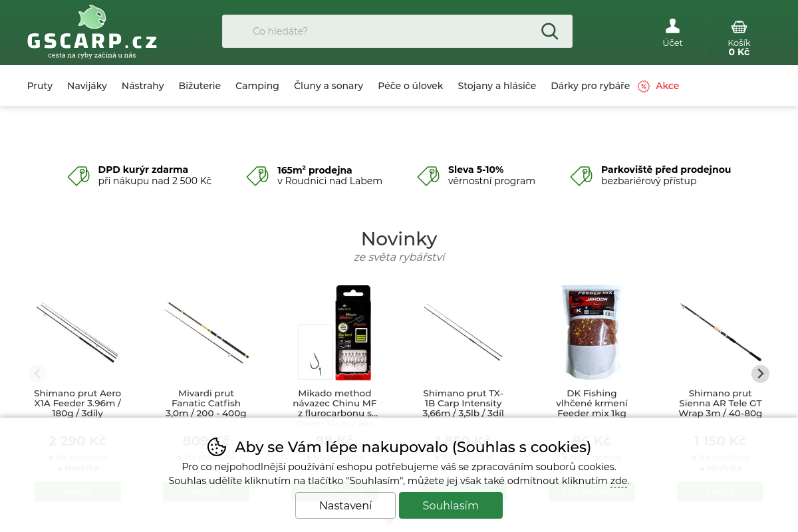Open the Čluny a sonary menu

329,86
